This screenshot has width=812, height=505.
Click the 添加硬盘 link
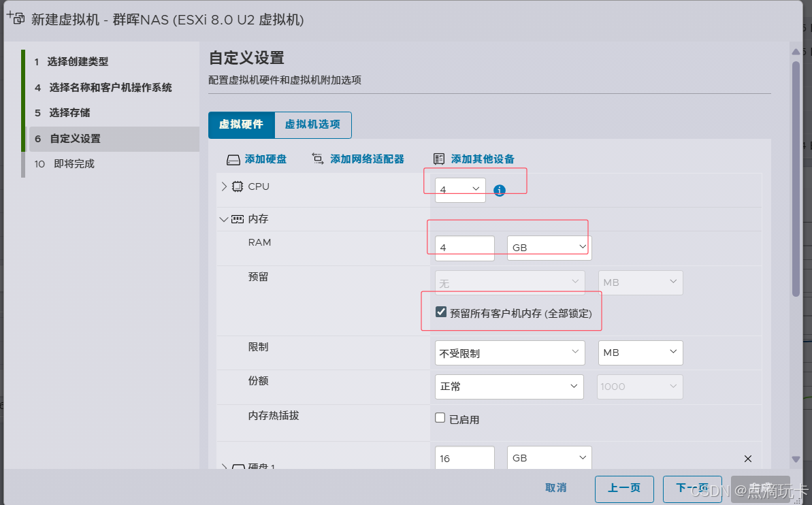265,159
